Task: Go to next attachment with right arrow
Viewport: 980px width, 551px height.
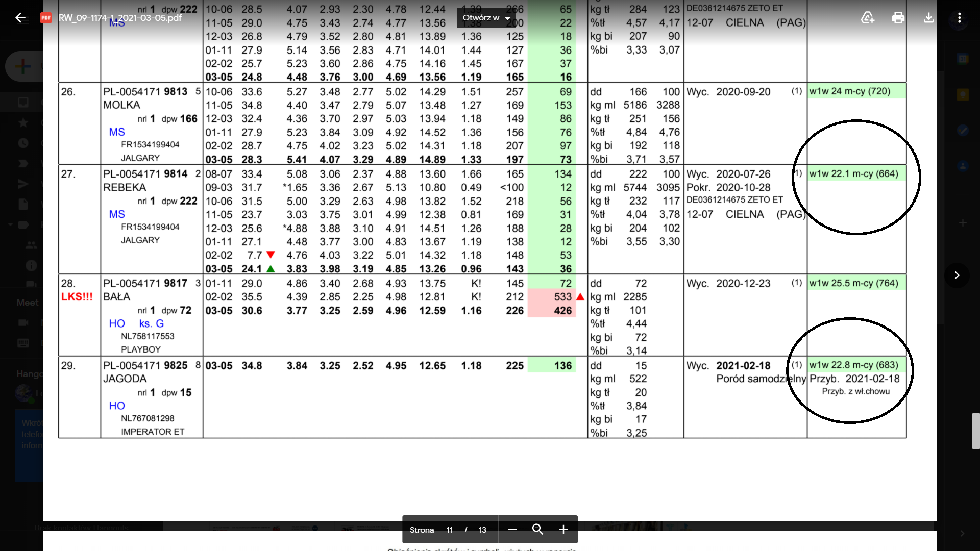Action: [x=957, y=275]
